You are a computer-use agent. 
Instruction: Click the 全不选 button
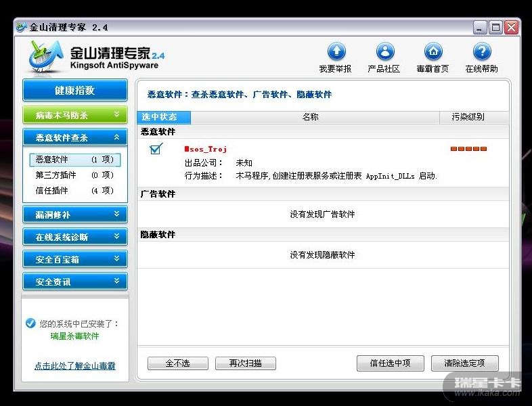click(178, 363)
